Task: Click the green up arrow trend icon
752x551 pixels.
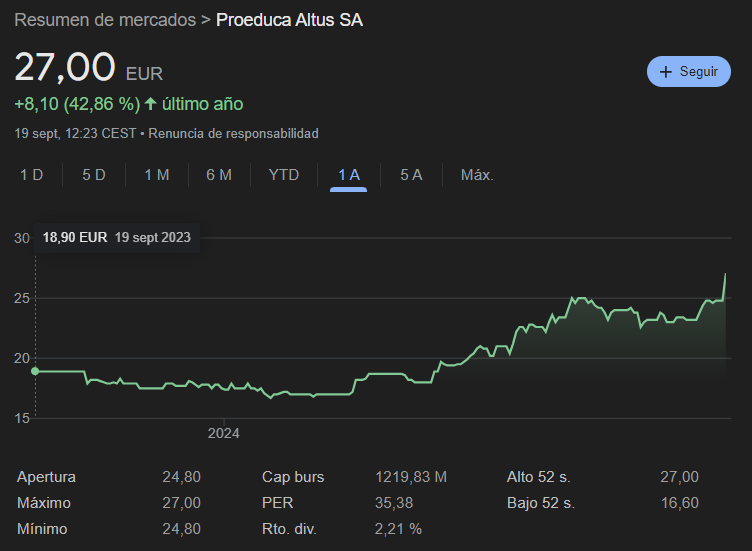Action: click(151, 104)
